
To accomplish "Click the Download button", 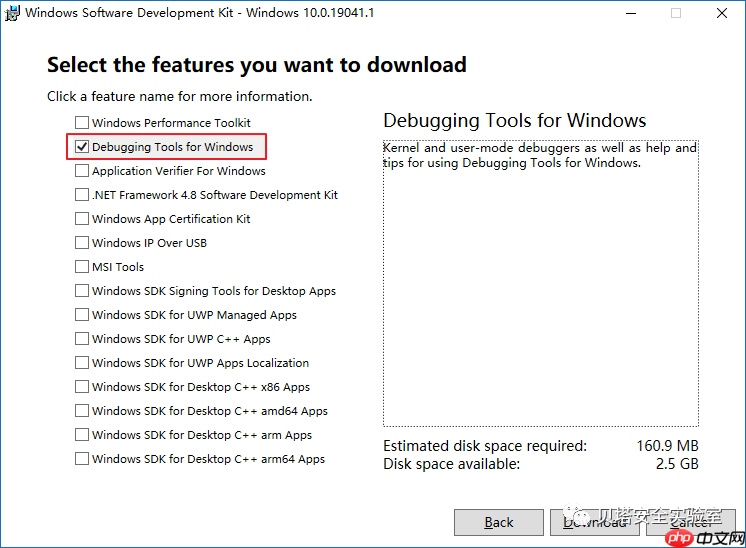I will click(595, 522).
